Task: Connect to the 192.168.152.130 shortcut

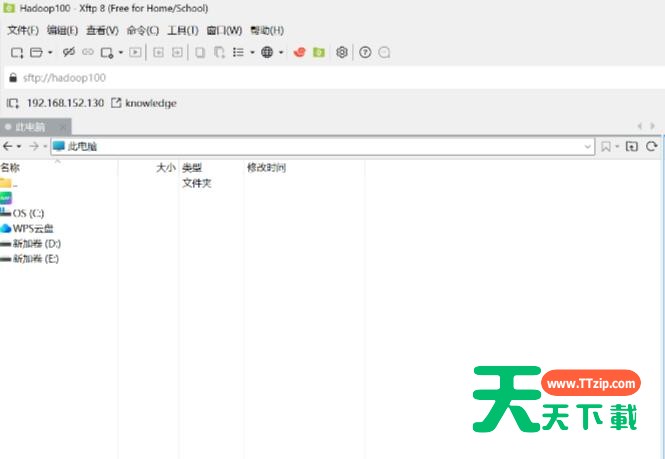Action: [x=65, y=103]
